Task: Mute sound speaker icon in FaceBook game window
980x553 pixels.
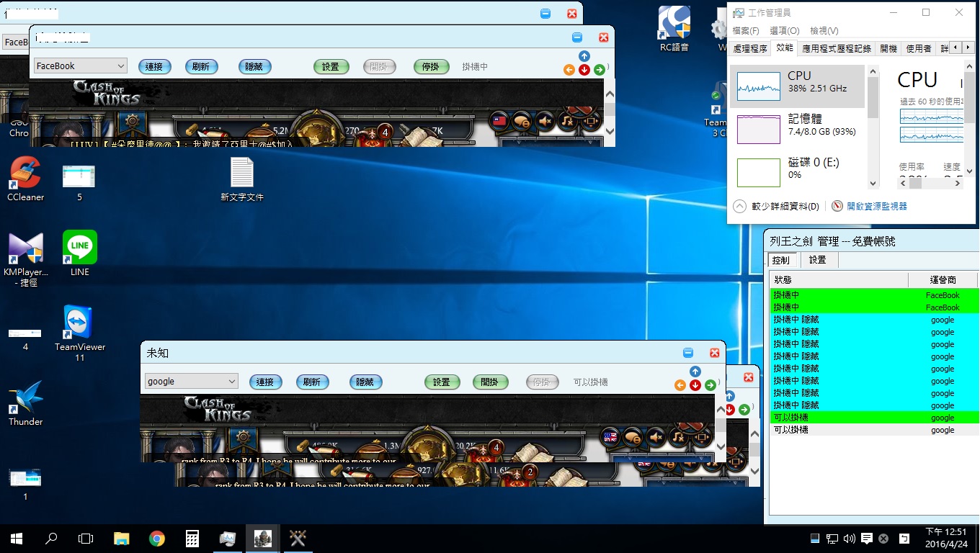Action: coord(545,121)
